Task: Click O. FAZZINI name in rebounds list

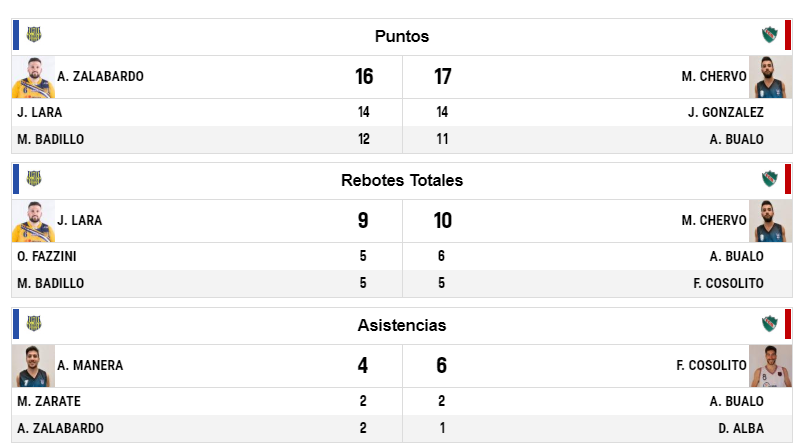Action: pyautogui.click(x=47, y=256)
